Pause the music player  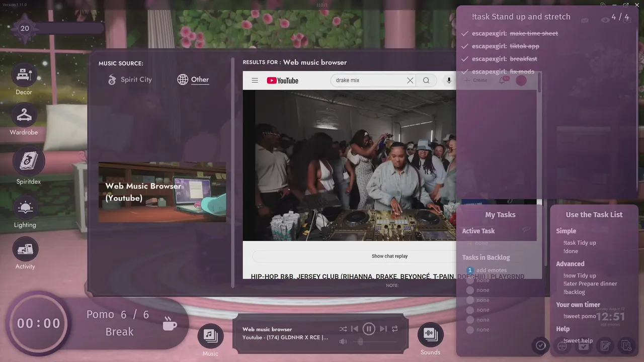pyautogui.click(x=369, y=329)
